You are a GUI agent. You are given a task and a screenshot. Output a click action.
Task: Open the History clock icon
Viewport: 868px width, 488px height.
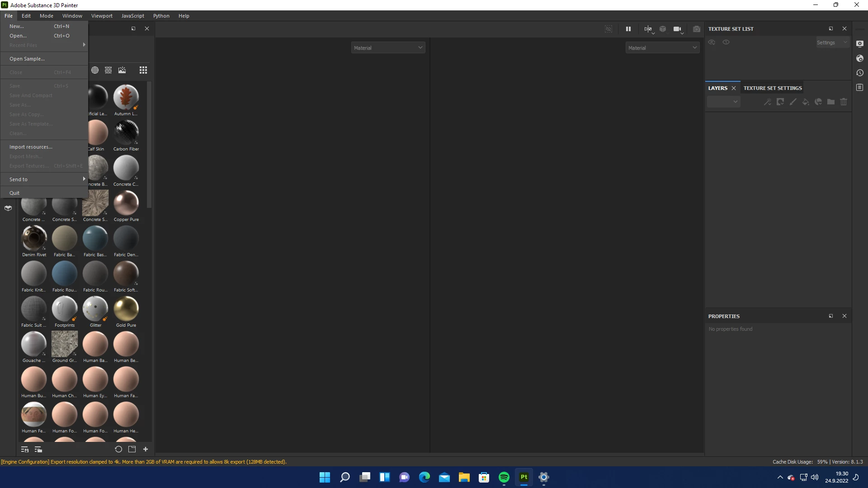860,73
